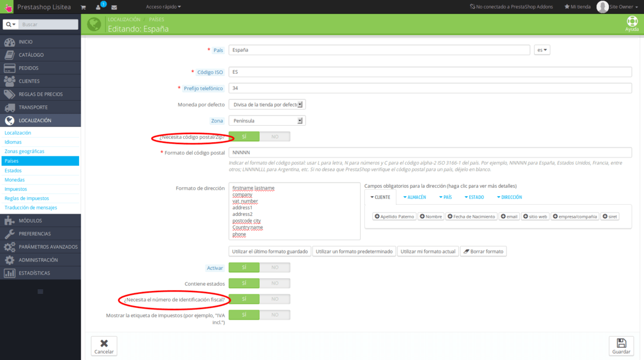644x360 pixels.
Task: Collapse the sidebar menu toggle icon
Action: point(40,292)
